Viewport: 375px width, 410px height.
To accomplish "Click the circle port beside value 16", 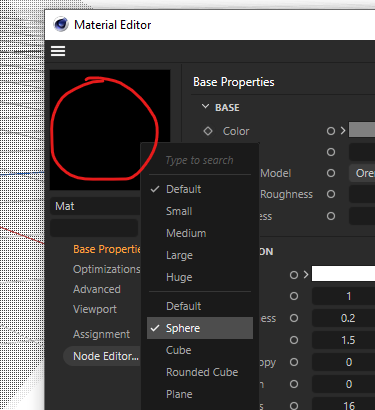I will tap(294, 406).
